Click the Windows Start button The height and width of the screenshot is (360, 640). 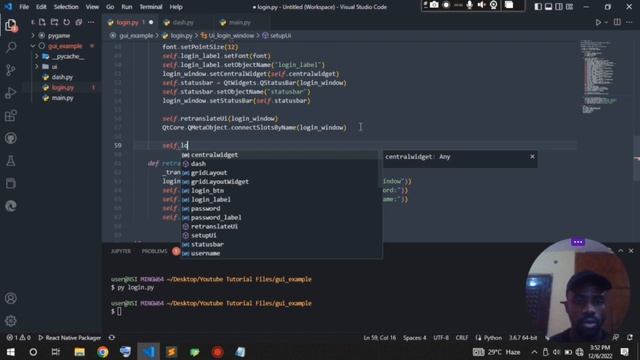tap(10, 352)
